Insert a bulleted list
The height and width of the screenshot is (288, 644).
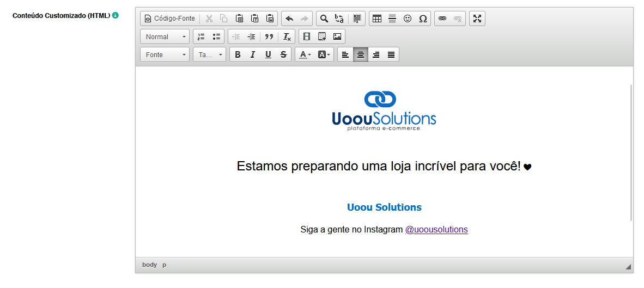216,36
